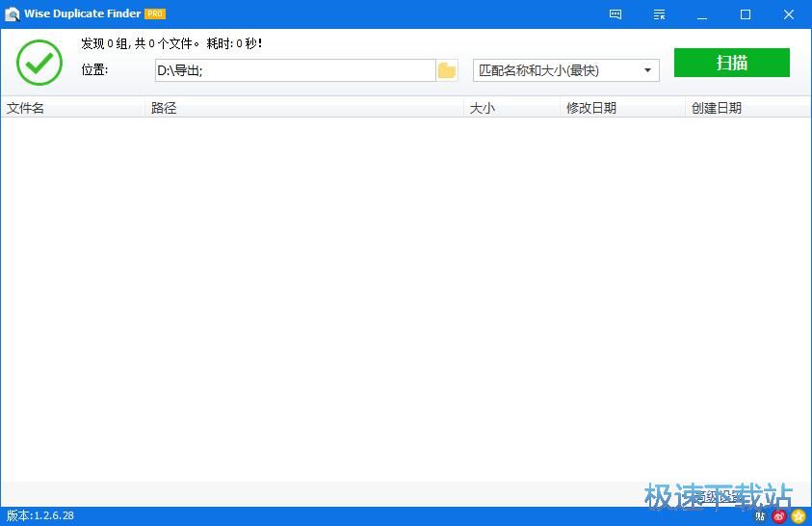Screen dimensions: 812x526
Task: Sort by the 路径 column header
Action: coord(304,108)
